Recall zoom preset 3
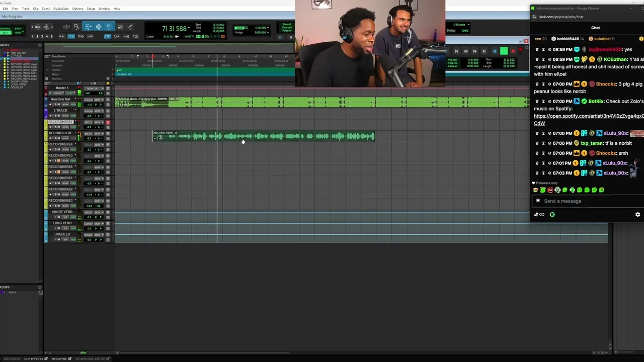The height and width of the screenshot is (362, 644). coord(42,36)
